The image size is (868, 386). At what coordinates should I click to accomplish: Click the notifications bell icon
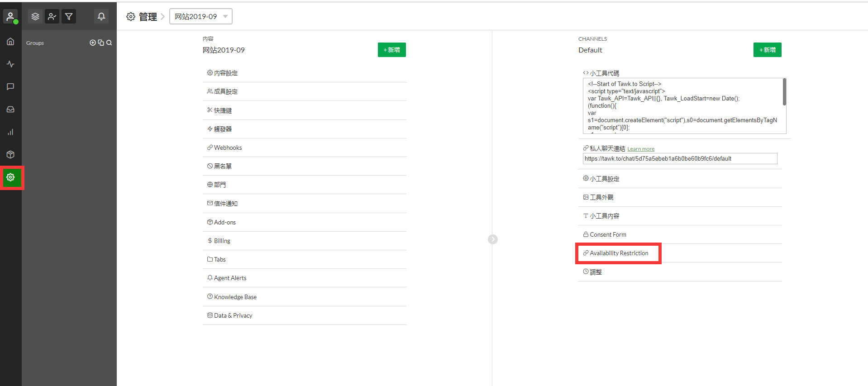pyautogui.click(x=101, y=17)
